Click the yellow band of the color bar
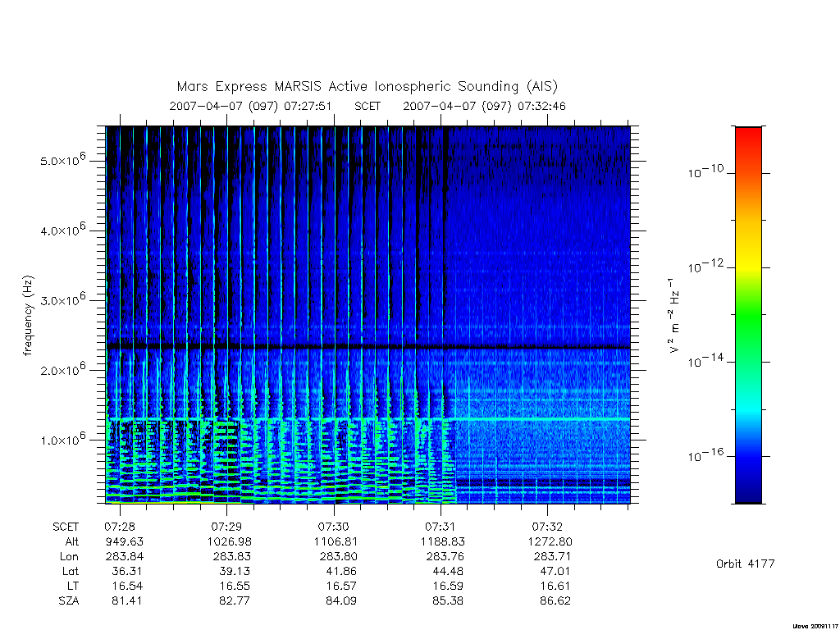The height and width of the screenshot is (630, 840). 748,262
